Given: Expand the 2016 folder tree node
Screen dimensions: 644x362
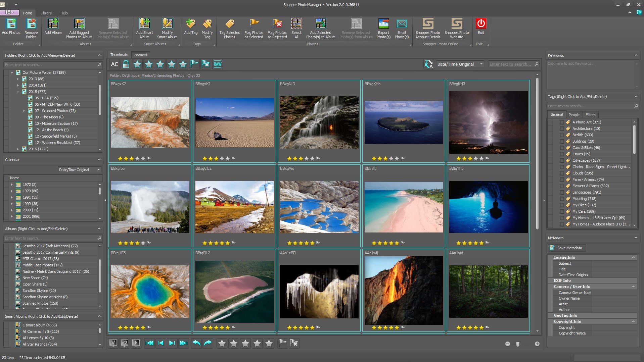Looking at the screenshot, I should click(x=18, y=149).
